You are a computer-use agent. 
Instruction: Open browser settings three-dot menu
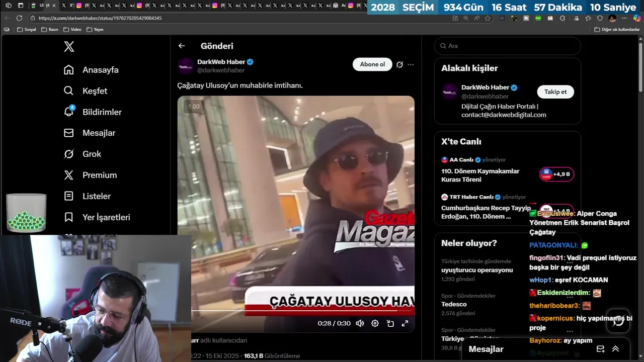(625, 18)
